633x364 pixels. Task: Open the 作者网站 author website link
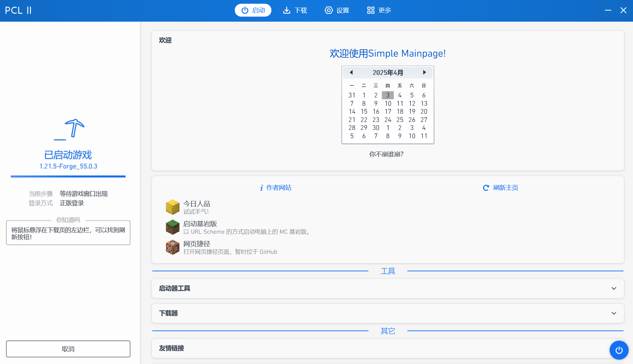coord(276,188)
